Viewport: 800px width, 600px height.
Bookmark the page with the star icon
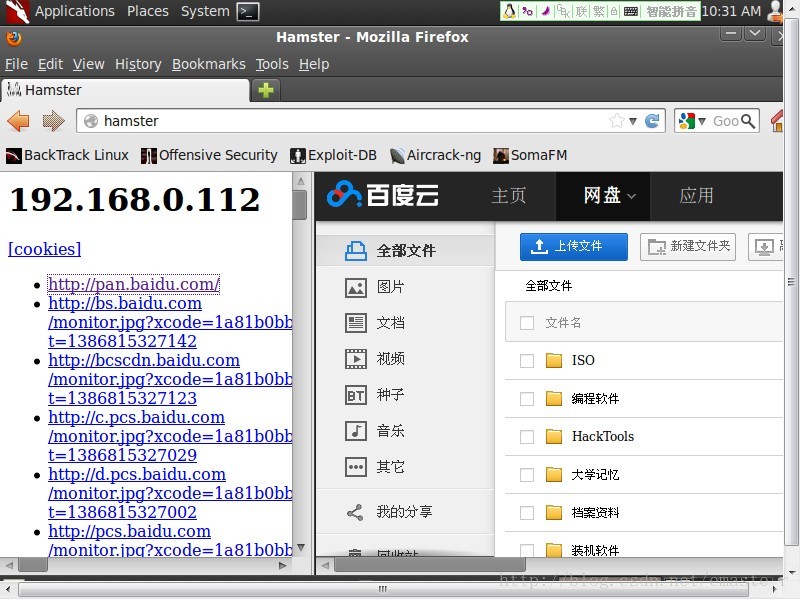point(617,121)
